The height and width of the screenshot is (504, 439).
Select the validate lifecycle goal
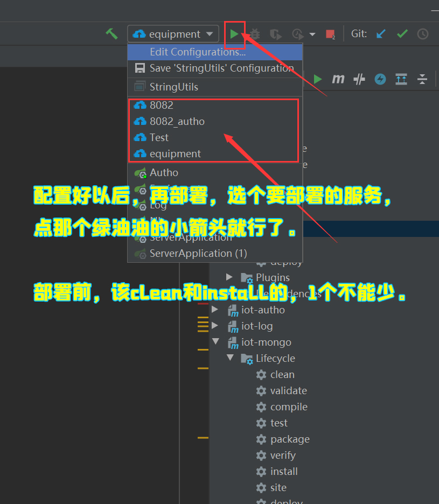pyautogui.click(x=324, y=390)
